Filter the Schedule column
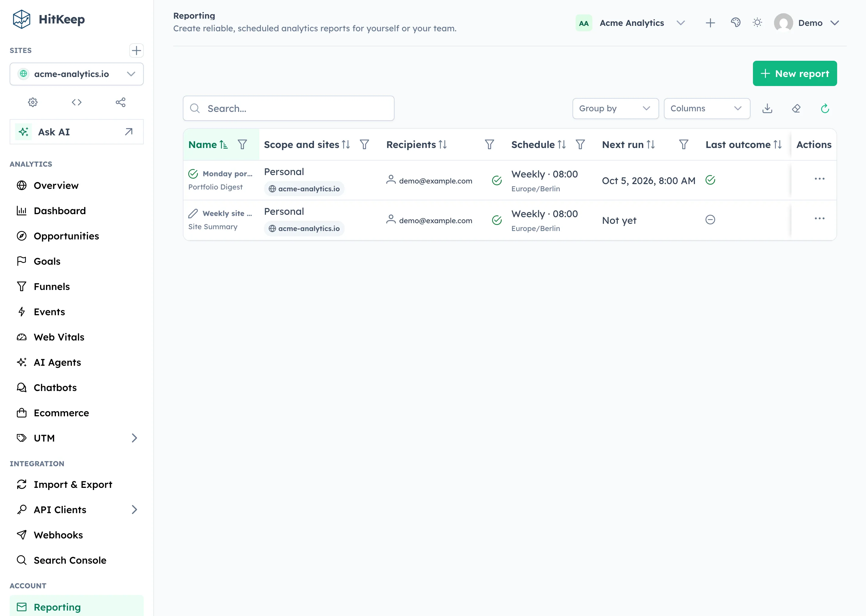The image size is (866, 616). 580,144
